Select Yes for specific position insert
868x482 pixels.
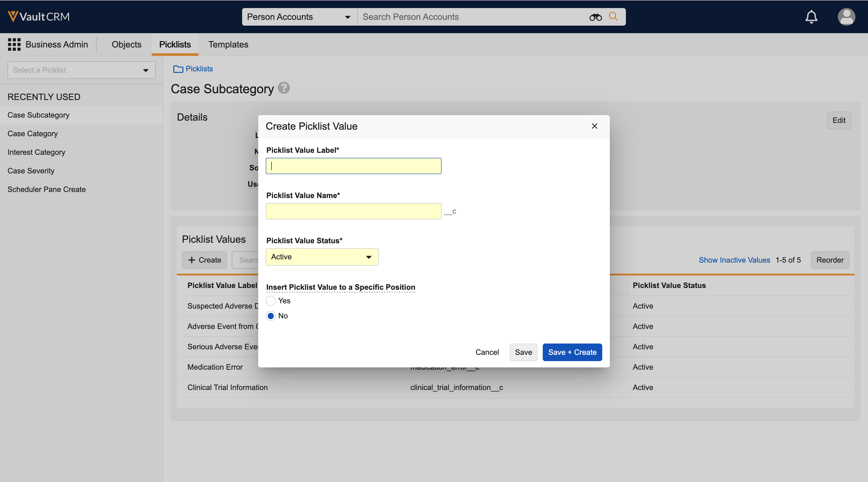tap(270, 301)
